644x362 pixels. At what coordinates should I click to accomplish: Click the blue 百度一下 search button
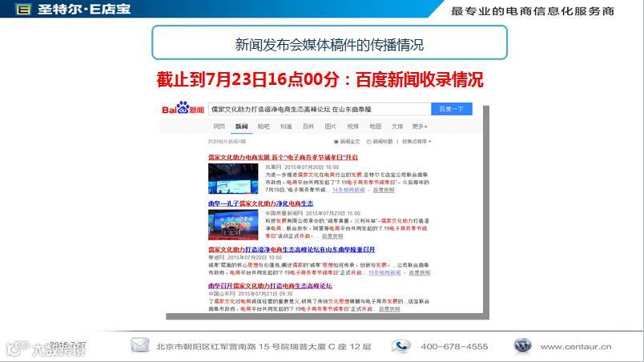(x=452, y=109)
